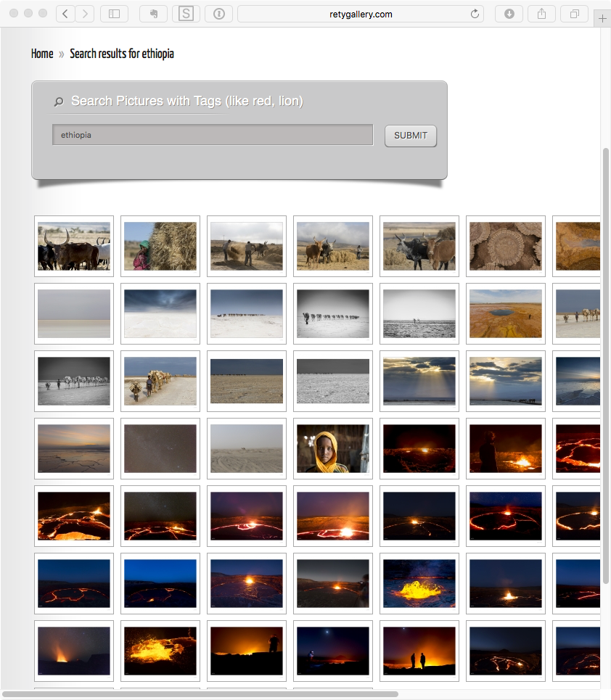The height and width of the screenshot is (700, 611).
Task: Open thumbnail of sunset over cracked salt lake
Action: pyautogui.click(x=74, y=448)
